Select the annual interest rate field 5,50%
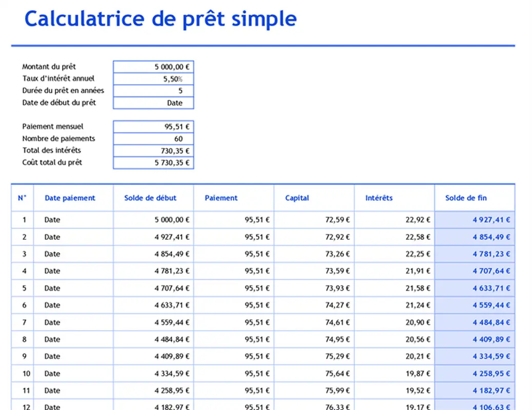The width and height of the screenshot is (532, 410). coord(153,79)
